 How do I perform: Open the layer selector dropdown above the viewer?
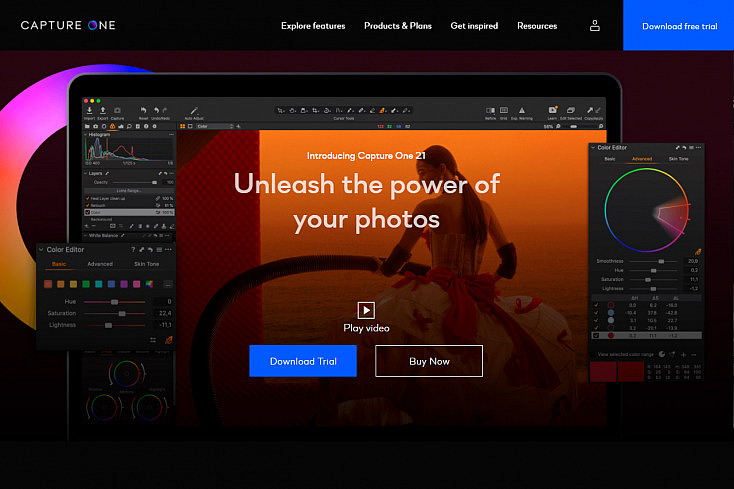point(214,126)
